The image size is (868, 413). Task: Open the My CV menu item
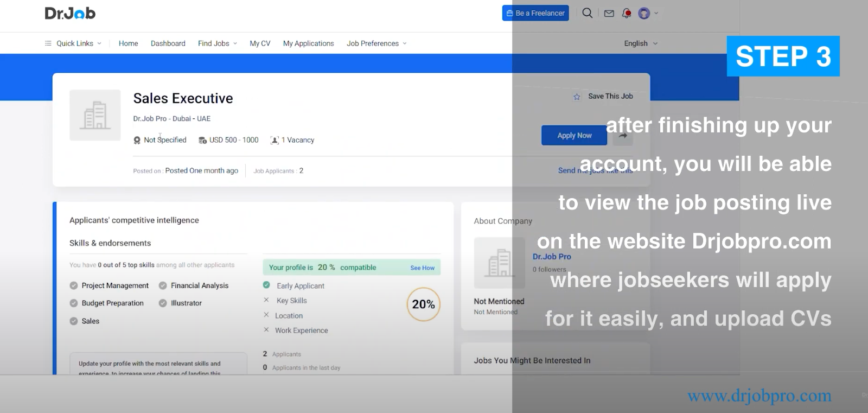click(260, 43)
